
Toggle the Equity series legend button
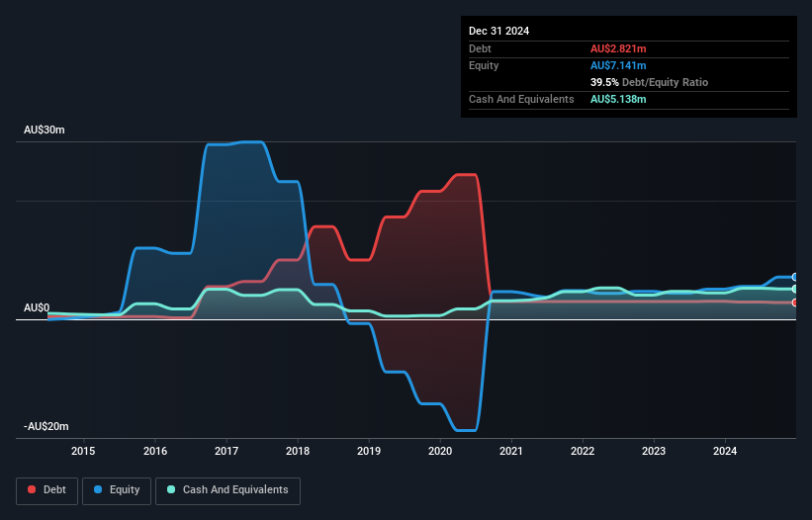pos(117,490)
